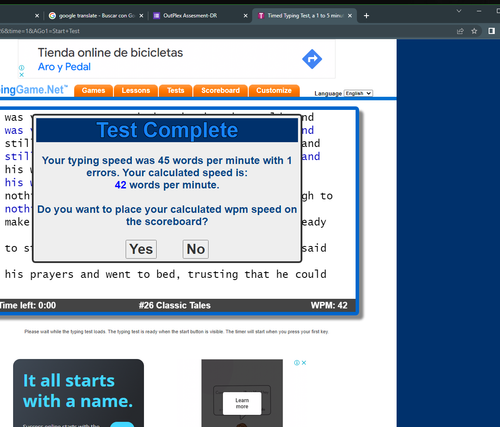Click the Typing Test tab favicon
Viewport: 500px width, 427px height.
(x=261, y=16)
